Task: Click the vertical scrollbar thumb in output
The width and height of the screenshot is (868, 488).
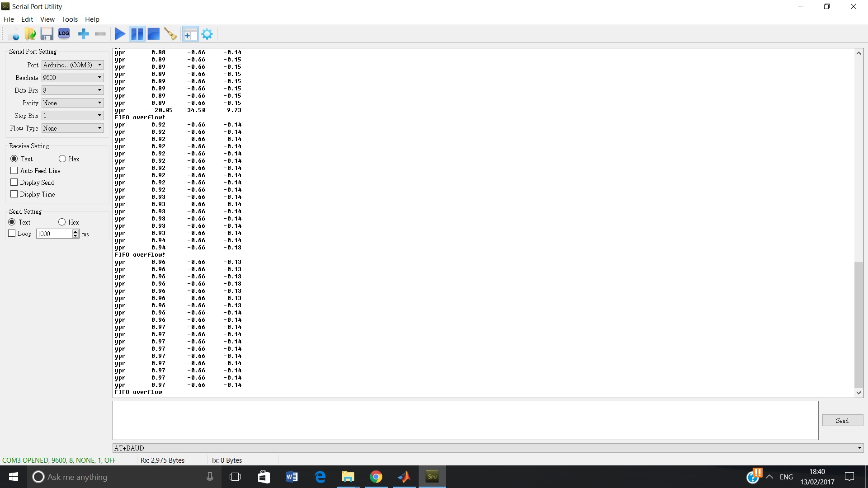Action: 859,324
